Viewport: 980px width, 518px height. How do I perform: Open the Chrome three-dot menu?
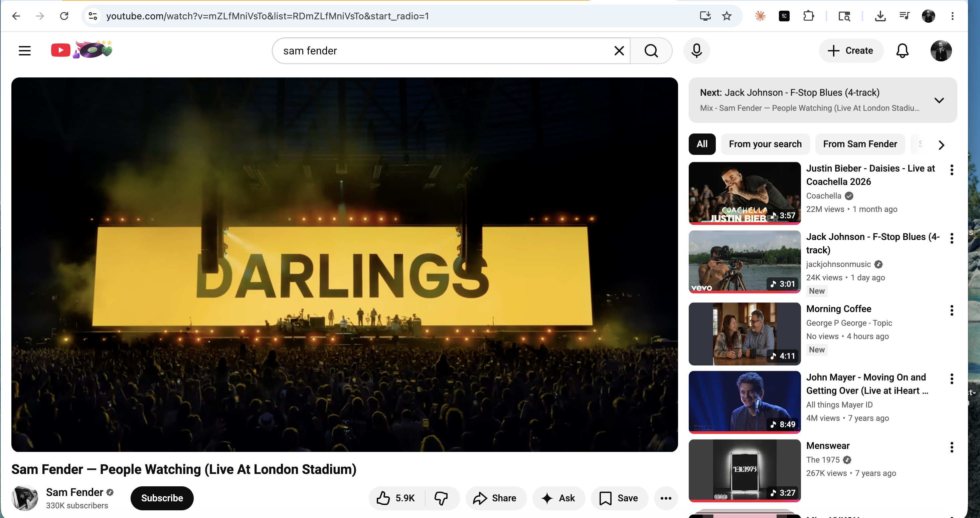[952, 16]
